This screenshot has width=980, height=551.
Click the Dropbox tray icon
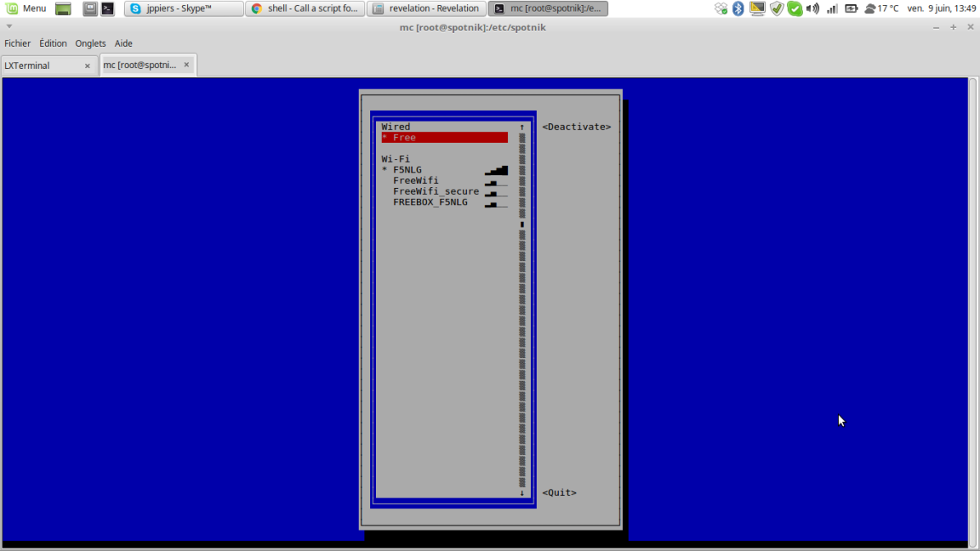coord(721,8)
